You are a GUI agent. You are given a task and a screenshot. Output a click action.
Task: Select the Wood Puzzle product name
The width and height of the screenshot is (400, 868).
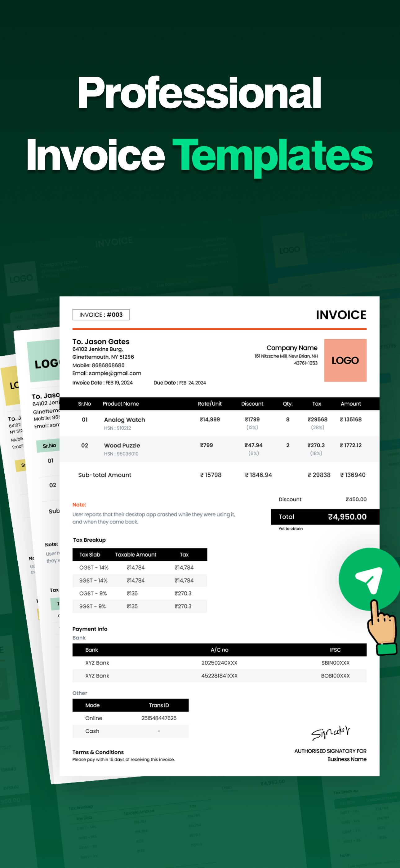(x=122, y=445)
